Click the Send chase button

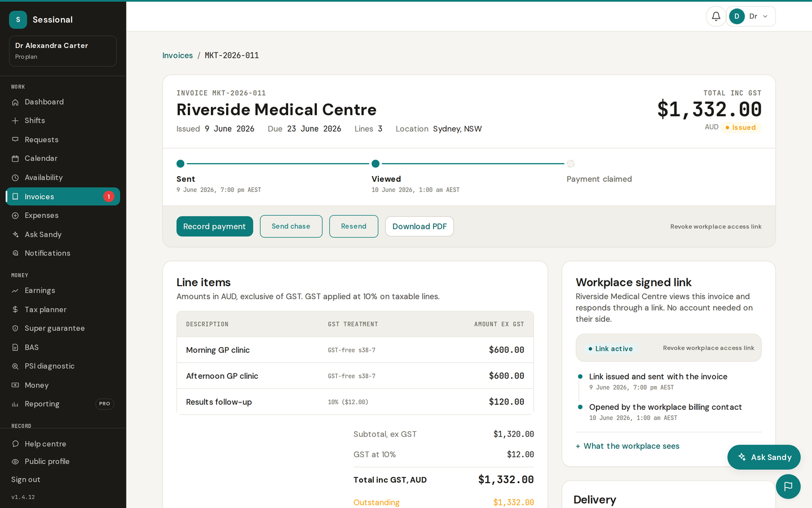coord(291,226)
